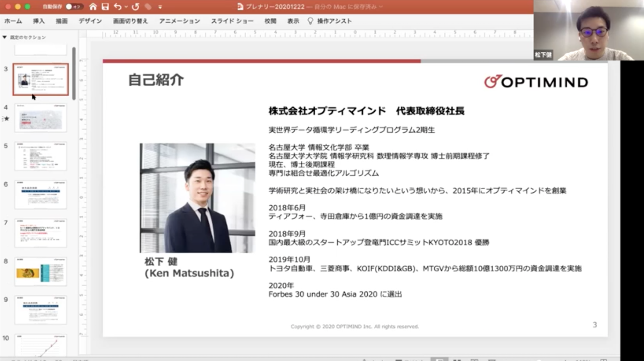Click the Redo circular arrow icon
This screenshot has width=644, height=361.
136,7
